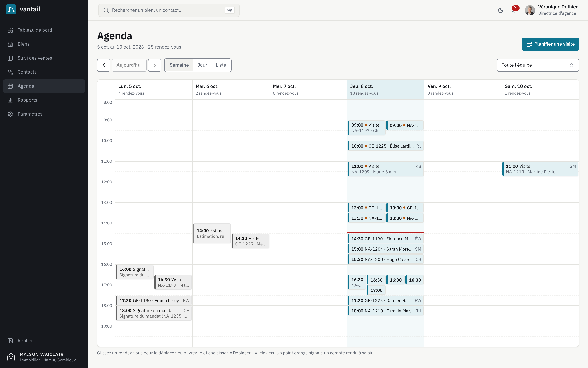This screenshot has width=588, height=368.
Task: Open the 14:30 Visite GE-1225 Tuesday event
Action: (250, 241)
